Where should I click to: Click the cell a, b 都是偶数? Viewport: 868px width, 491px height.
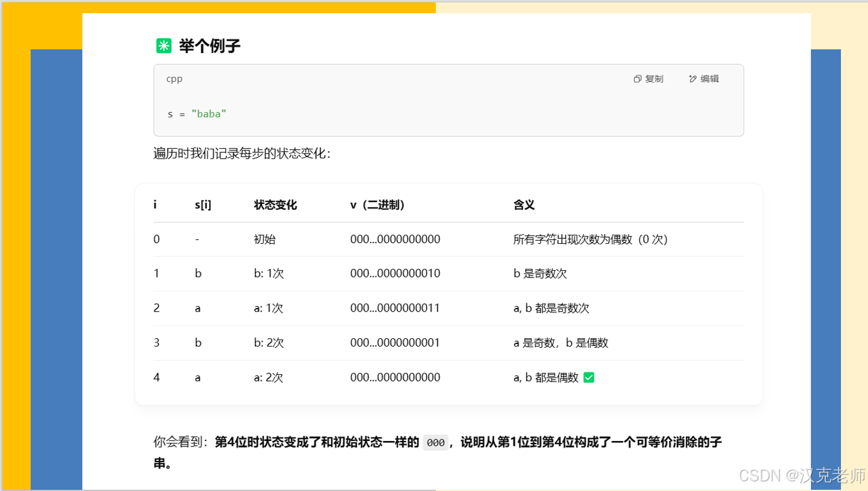tap(546, 377)
